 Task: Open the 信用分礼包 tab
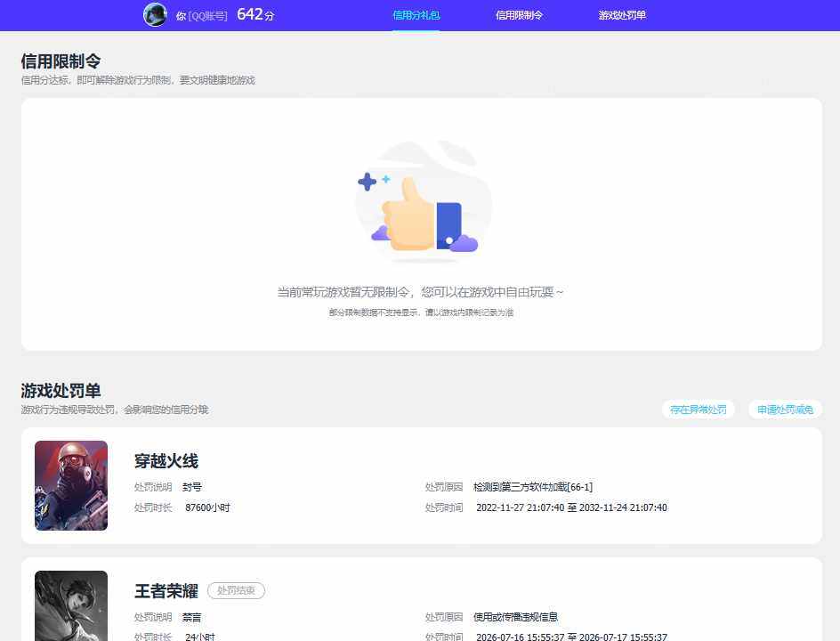pyautogui.click(x=416, y=15)
